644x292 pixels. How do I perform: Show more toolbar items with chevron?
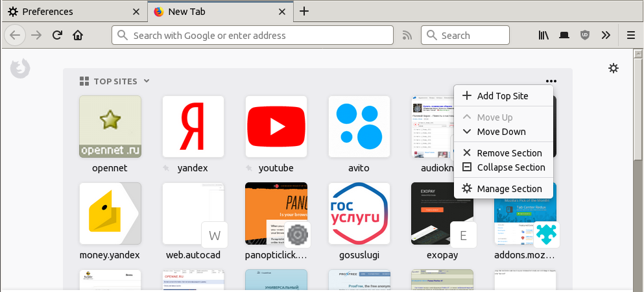(x=606, y=35)
